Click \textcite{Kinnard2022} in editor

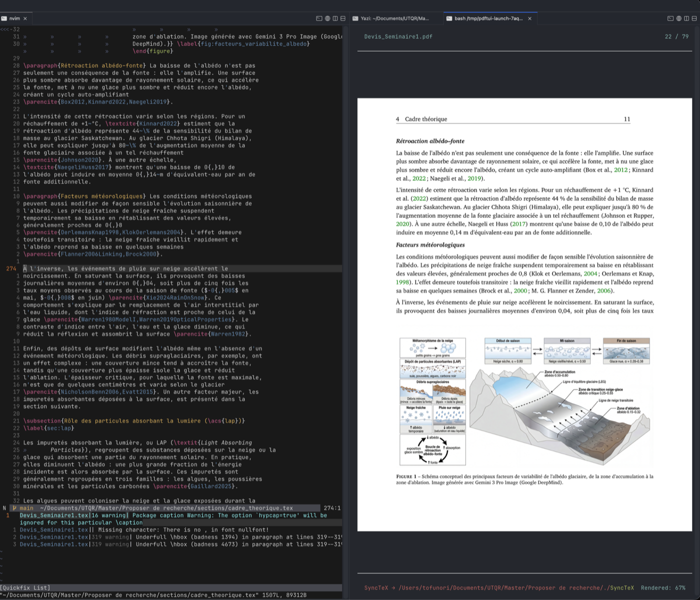pyautogui.click(x=142, y=123)
